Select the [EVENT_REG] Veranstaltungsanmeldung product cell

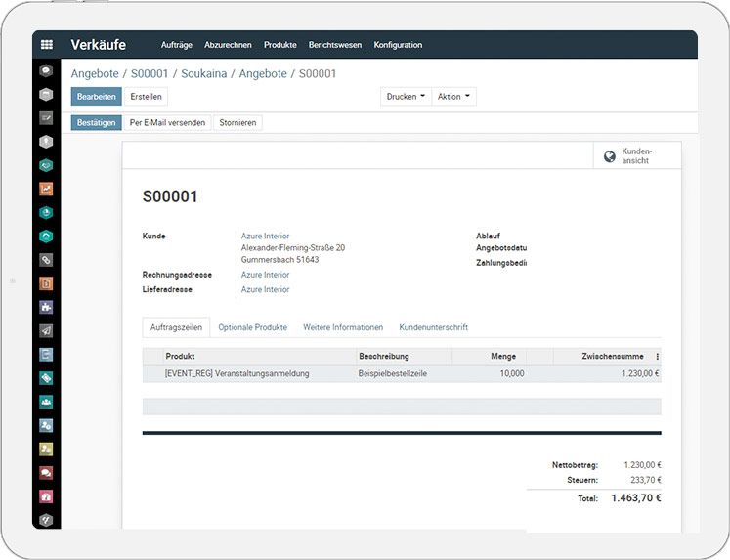click(x=236, y=373)
